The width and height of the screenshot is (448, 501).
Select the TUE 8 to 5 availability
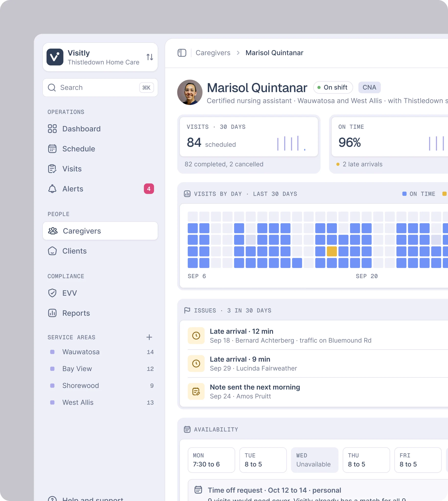click(263, 460)
